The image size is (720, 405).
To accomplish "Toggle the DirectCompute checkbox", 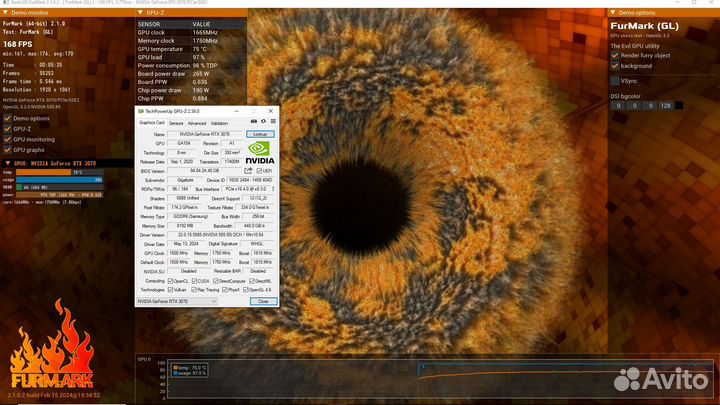I will 216,281.
